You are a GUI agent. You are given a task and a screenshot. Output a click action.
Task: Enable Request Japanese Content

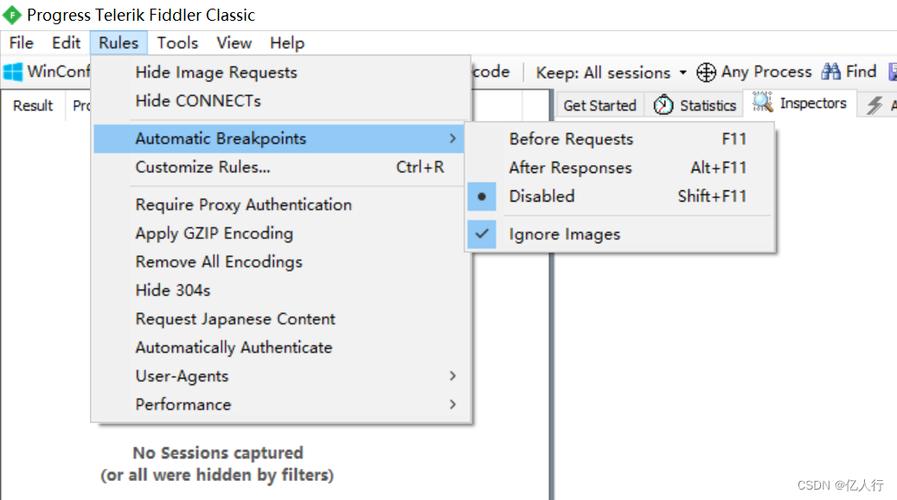[281, 319]
